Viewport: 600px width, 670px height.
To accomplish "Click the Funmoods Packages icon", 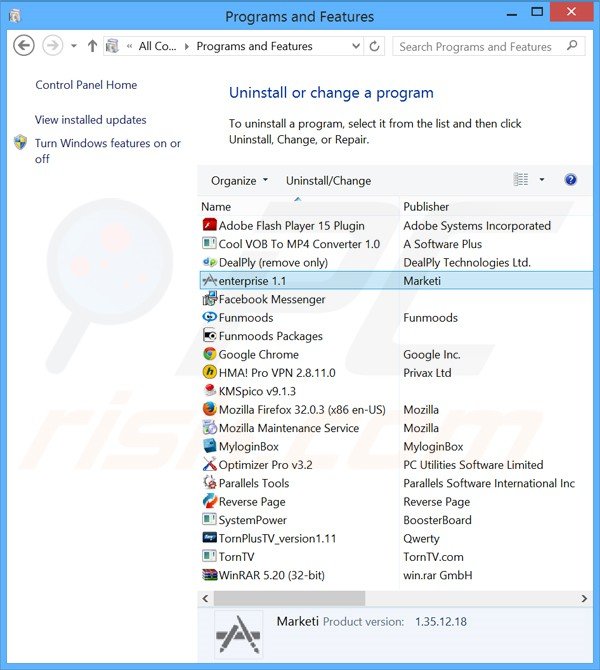I will (209, 335).
